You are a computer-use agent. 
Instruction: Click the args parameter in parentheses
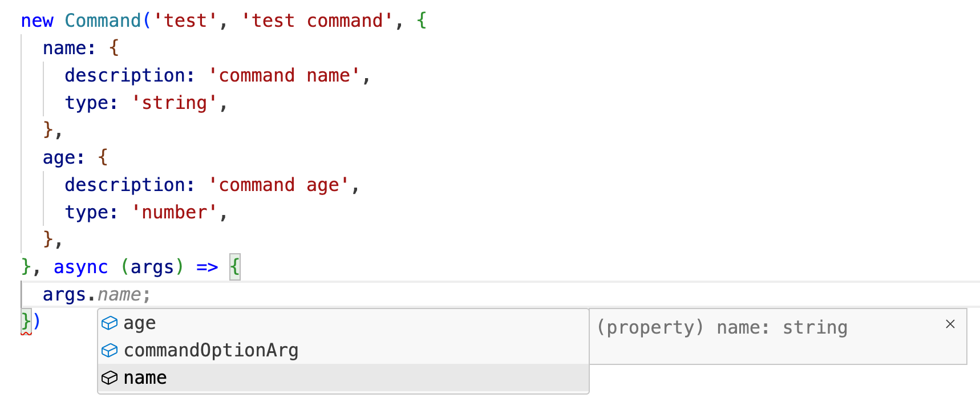pos(152,267)
